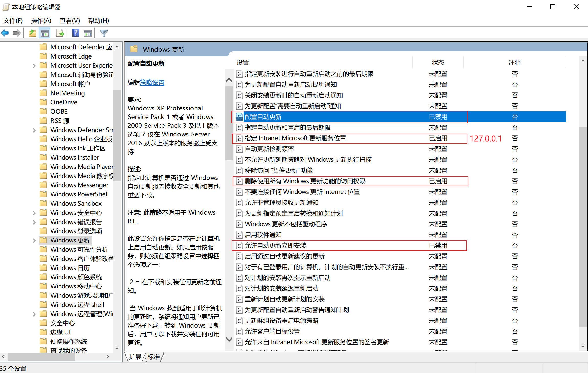This screenshot has height=373, width=588.
Task: Toggle the show/hide console tree icon
Action: coord(45,33)
